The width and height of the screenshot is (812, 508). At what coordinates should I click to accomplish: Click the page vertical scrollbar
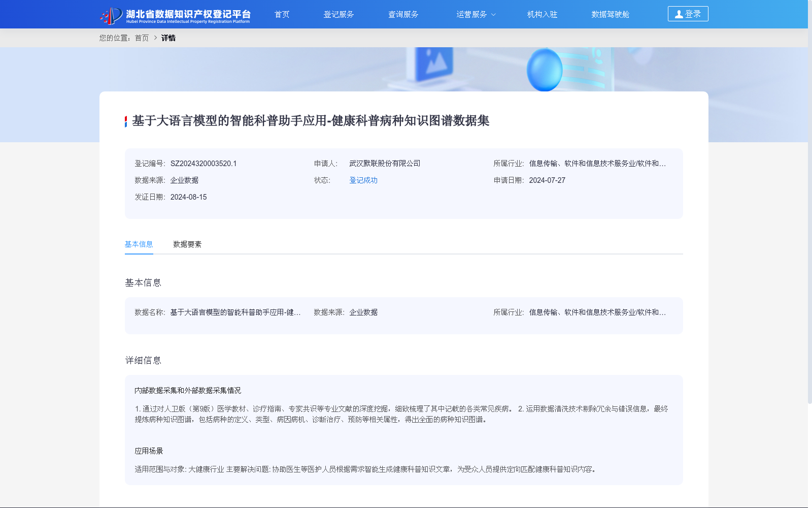[x=810, y=203]
